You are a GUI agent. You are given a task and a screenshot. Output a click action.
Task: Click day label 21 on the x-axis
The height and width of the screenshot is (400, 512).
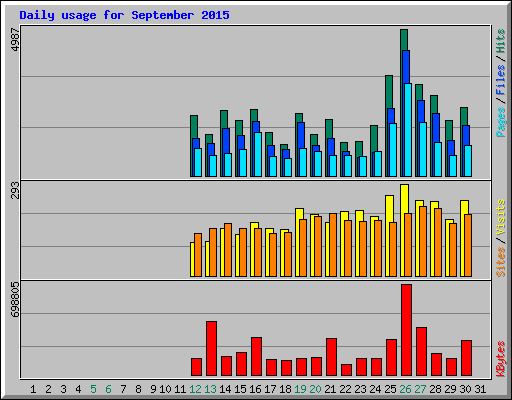331,389
